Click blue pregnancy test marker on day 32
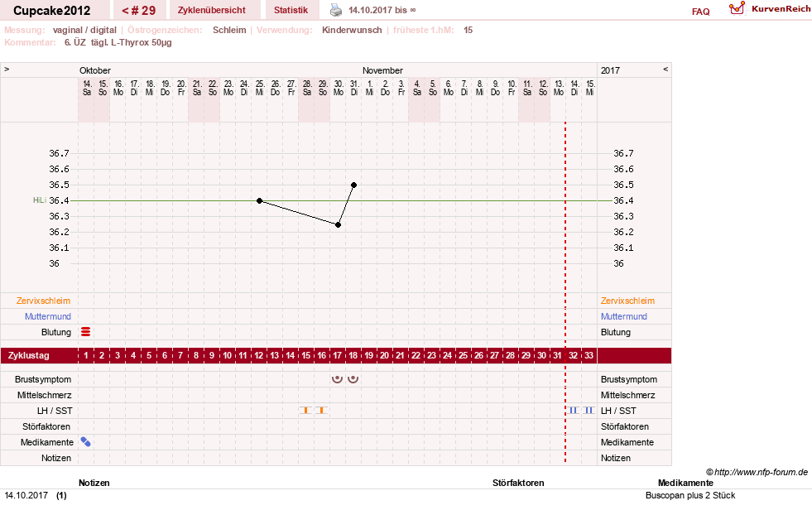Image resolution: width=812 pixels, height=515 pixels. point(574,411)
